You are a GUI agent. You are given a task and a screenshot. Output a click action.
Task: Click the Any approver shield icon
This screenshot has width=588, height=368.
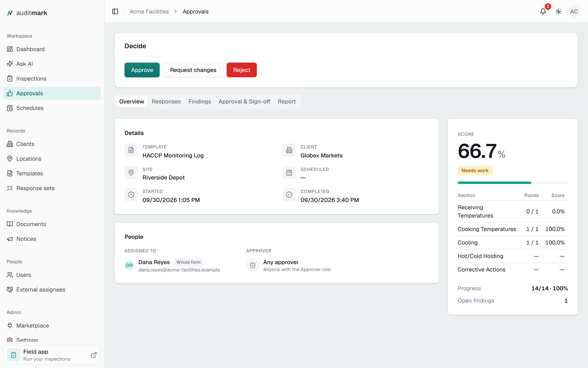point(253,265)
